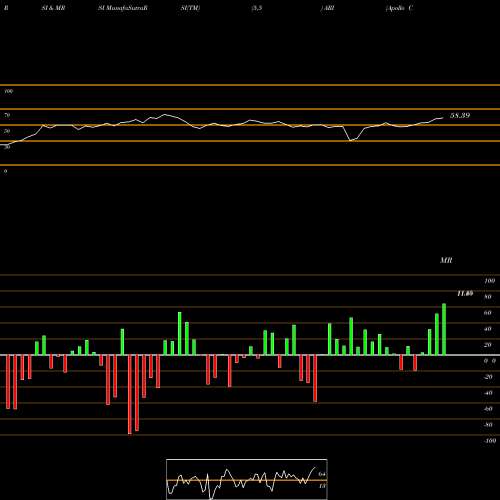Click the 50 level label on RSI axis
The width and height of the screenshot is (500, 500).
point(7,131)
